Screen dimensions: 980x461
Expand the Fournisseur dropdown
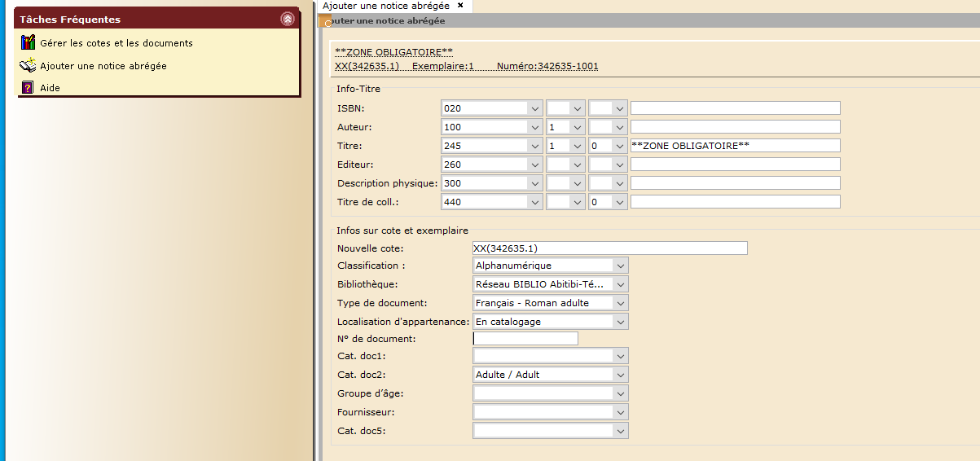click(620, 412)
